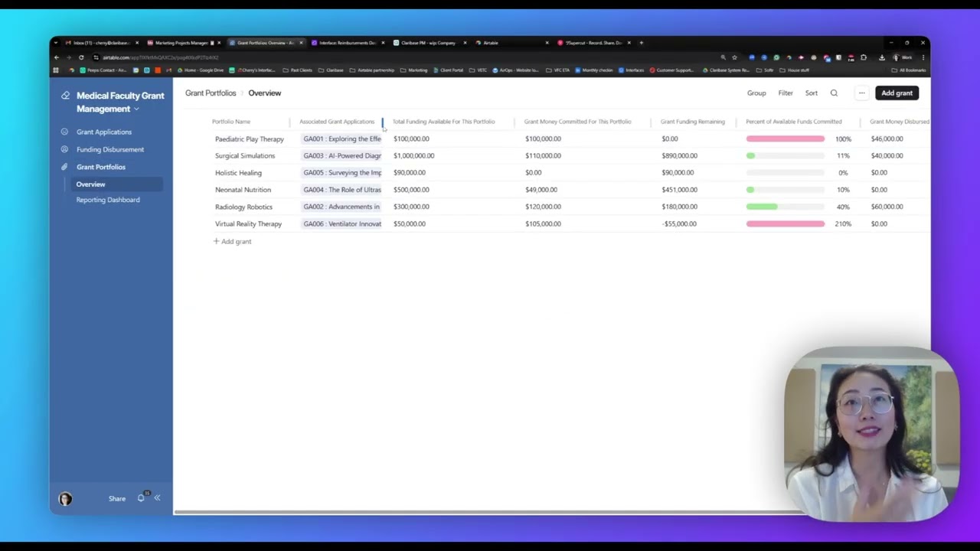Screen dimensions: 980x551
Task: Expand the Medical Faculty Grant Management dropdown chevron
Action: point(136,109)
